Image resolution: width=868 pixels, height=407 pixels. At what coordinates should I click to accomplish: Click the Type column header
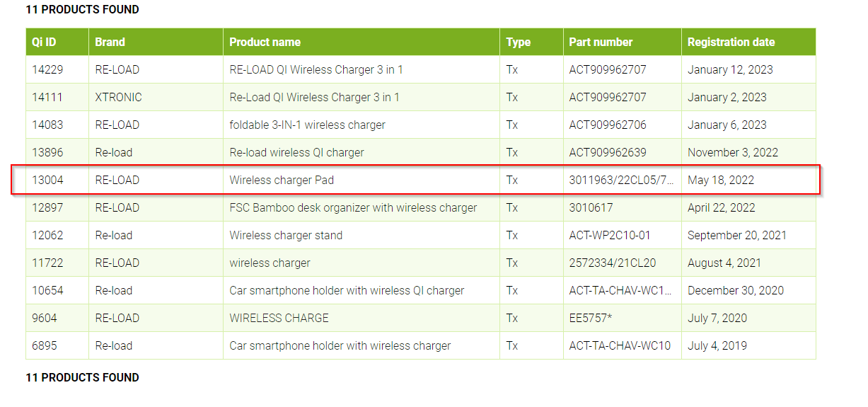click(518, 42)
